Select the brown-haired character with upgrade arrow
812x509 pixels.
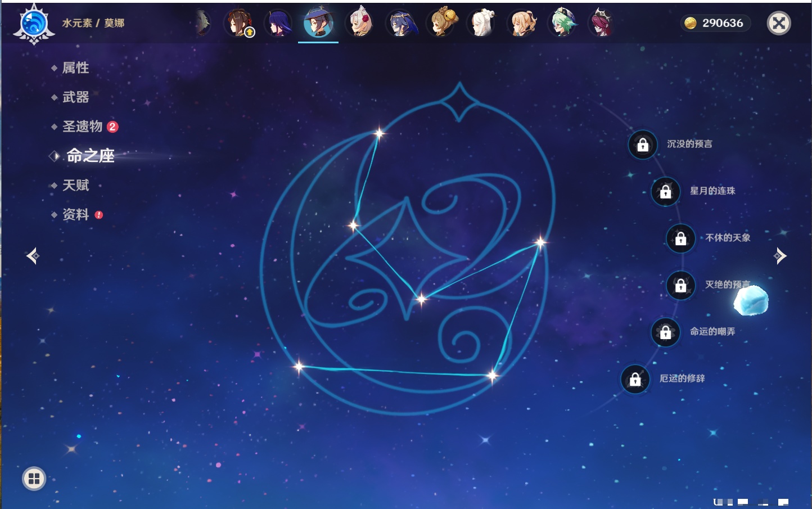[239, 23]
